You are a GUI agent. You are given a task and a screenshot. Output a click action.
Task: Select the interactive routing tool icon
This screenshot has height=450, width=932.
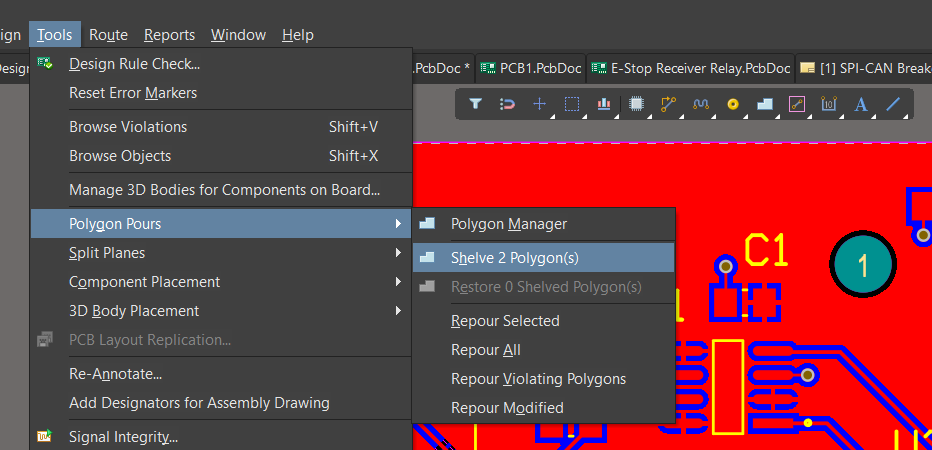669,104
